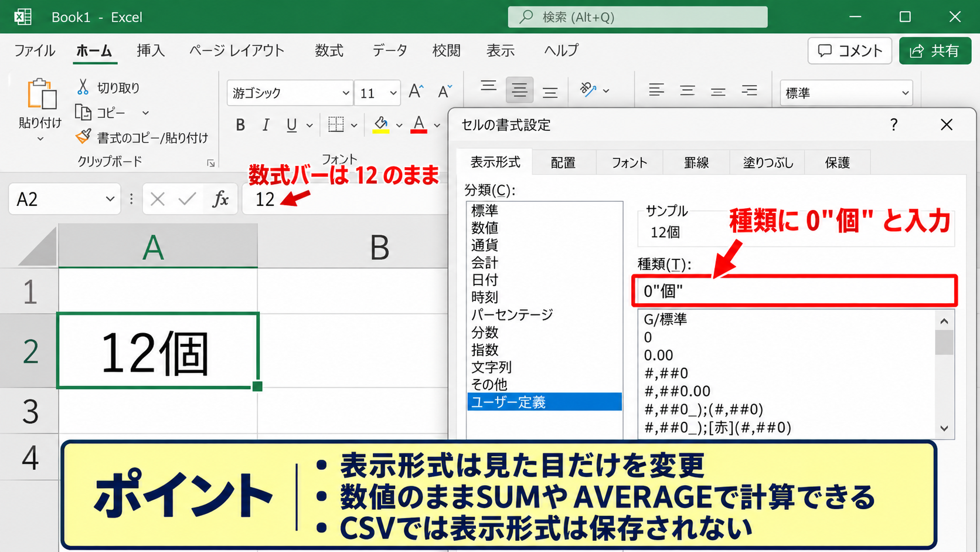
Task: Click the text orientation icon
Action: click(588, 90)
